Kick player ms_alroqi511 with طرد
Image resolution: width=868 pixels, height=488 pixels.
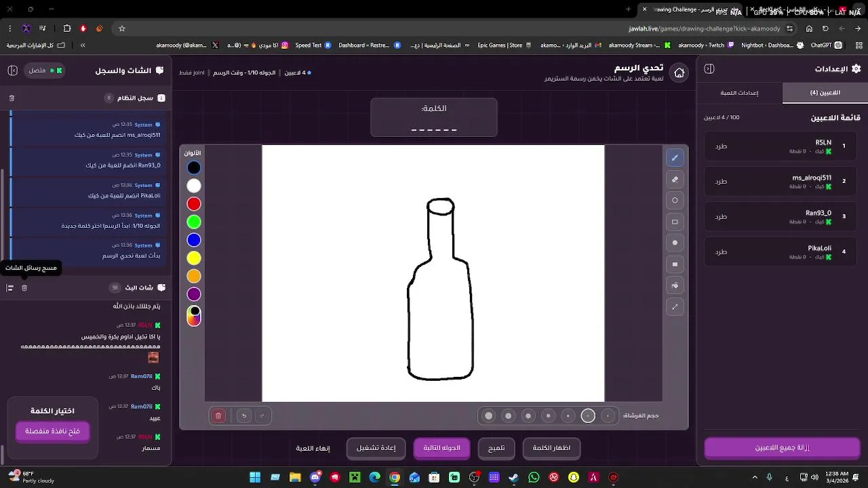(721, 182)
